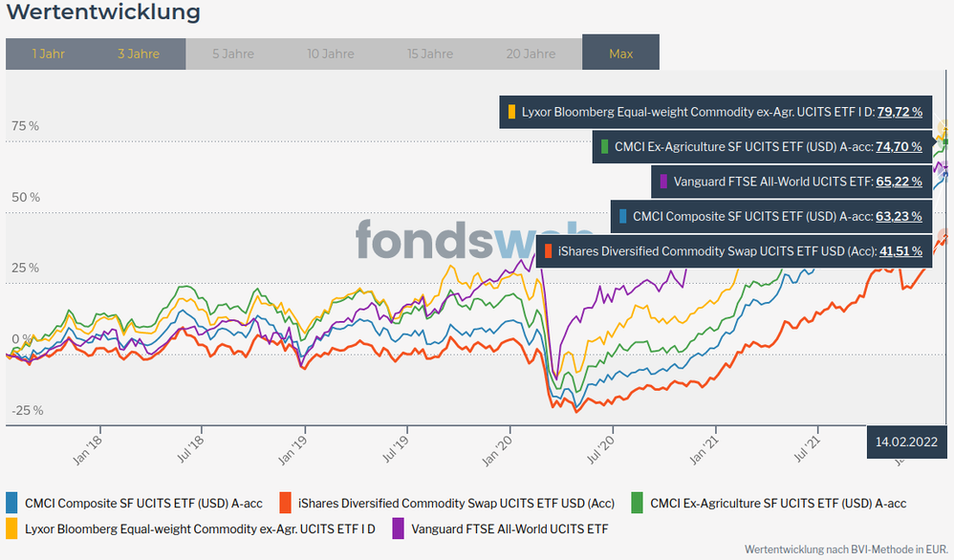
Task: Toggle CMCI Ex-Agriculture SF legend label
Action: [x=777, y=503]
